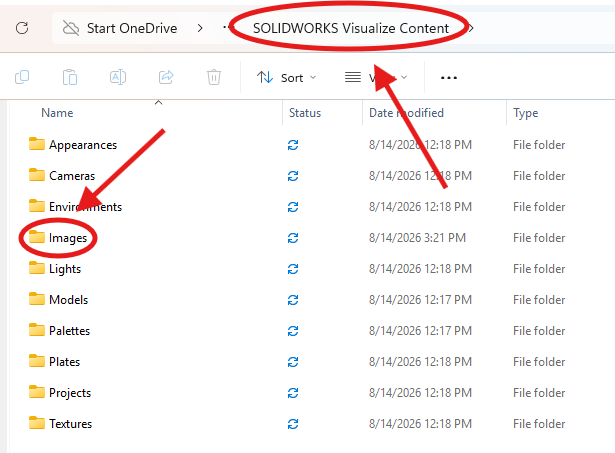Click Projects row date modified cell
Viewport: 615px width, 453px height.
click(x=420, y=393)
